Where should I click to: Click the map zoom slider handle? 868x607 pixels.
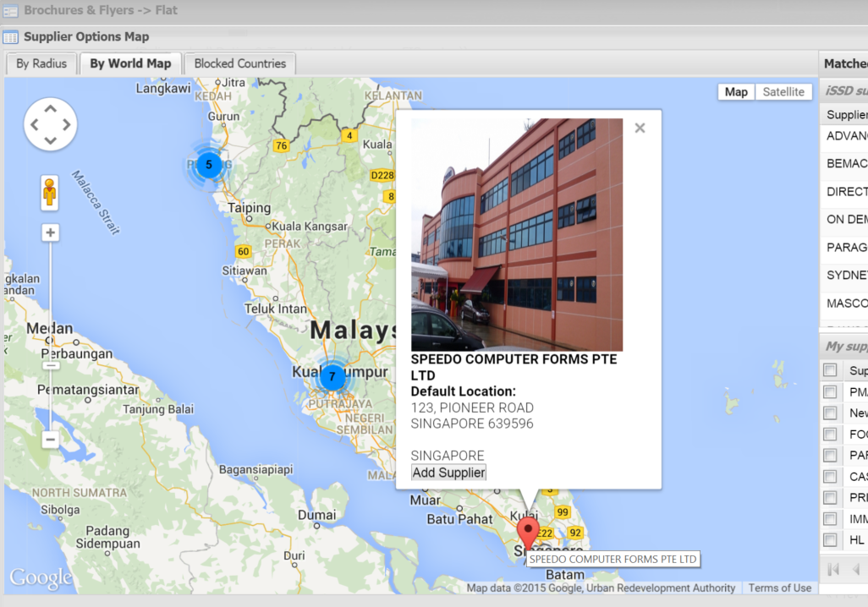tap(51, 364)
